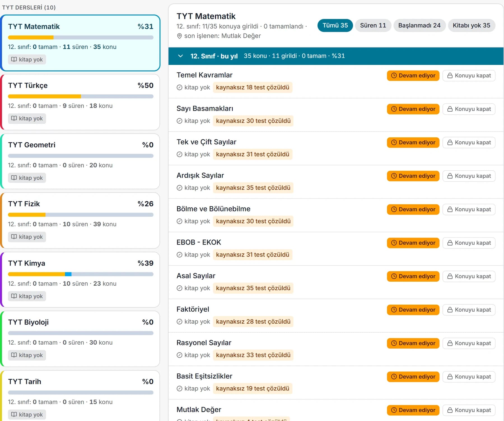The width and height of the screenshot is (504, 421).
Task: Open the TYT Türkçe course card
Action: click(x=80, y=102)
